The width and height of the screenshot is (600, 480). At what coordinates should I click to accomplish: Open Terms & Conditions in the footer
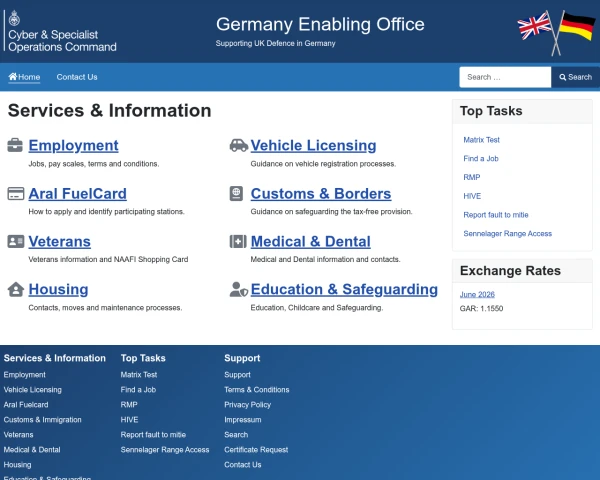(257, 390)
